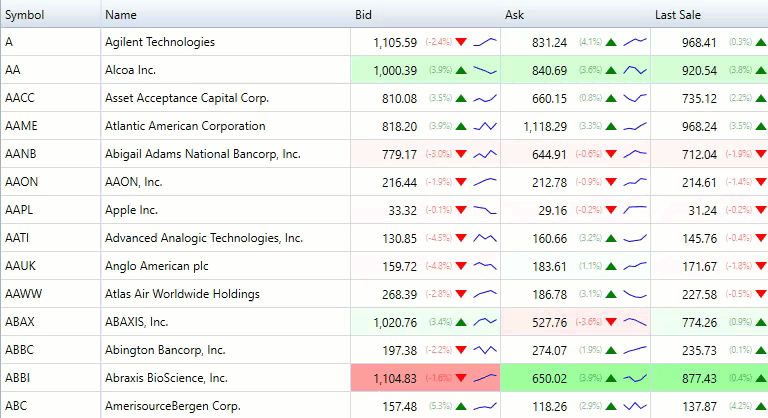Click the sparkline in Atlantic American's Bid cell

[485, 126]
